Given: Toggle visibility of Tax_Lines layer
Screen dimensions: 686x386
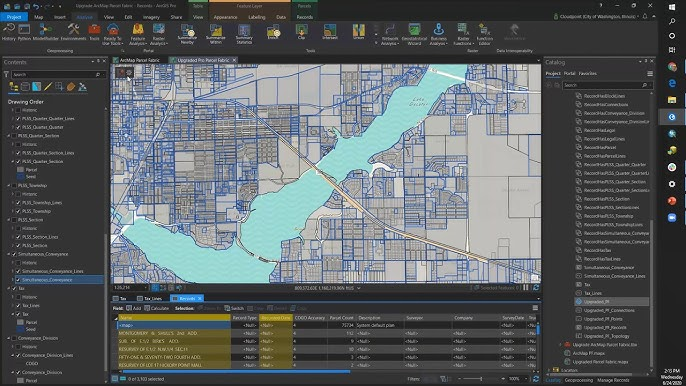Looking at the screenshot, I should click(x=18, y=305).
